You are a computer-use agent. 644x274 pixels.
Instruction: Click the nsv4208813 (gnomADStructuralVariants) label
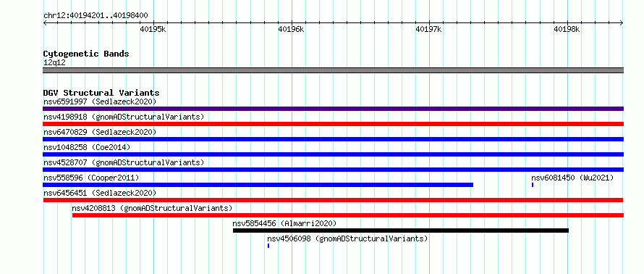pyautogui.click(x=152, y=208)
